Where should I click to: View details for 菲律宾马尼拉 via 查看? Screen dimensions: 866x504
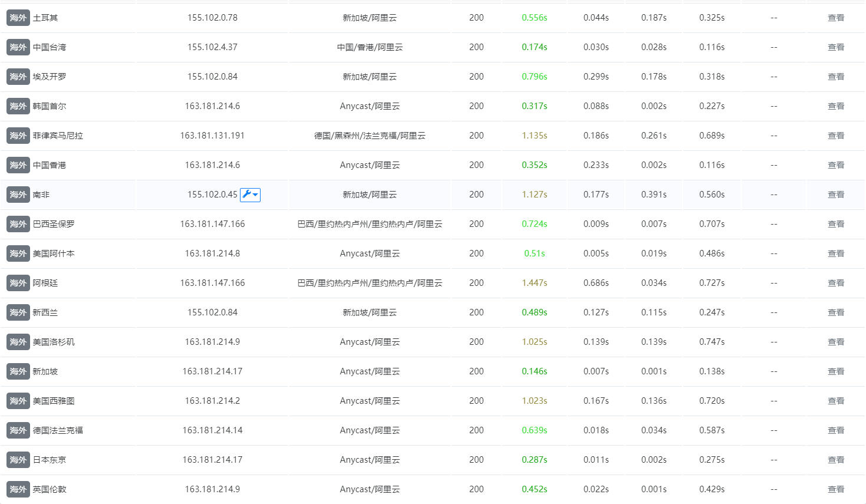point(836,136)
